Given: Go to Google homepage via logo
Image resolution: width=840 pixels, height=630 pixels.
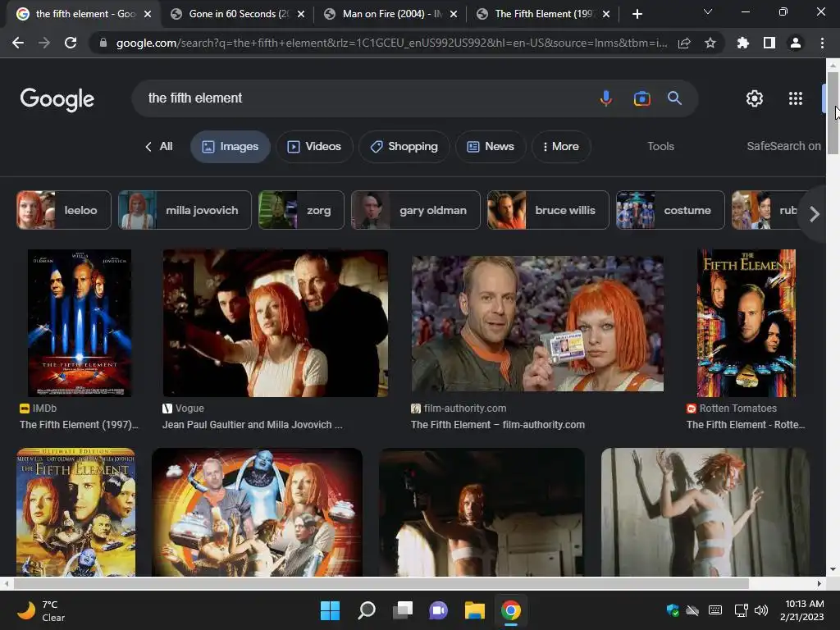Looking at the screenshot, I should pyautogui.click(x=57, y=99).
